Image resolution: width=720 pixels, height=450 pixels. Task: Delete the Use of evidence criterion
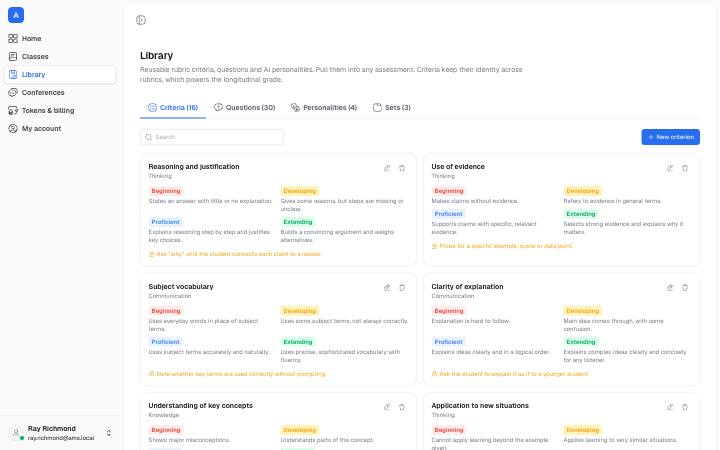click(685, 168)
